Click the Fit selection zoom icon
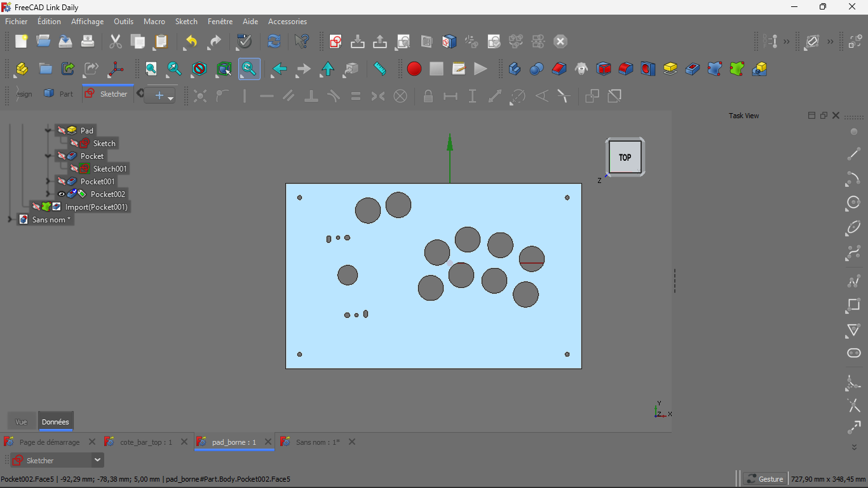The image size is (868, 488). (x=174, y=69)
